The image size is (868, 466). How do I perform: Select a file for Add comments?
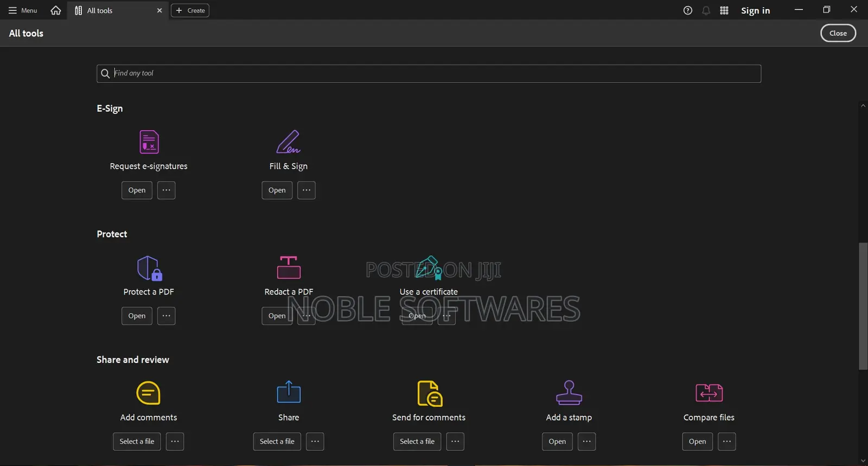click(137, 442)
